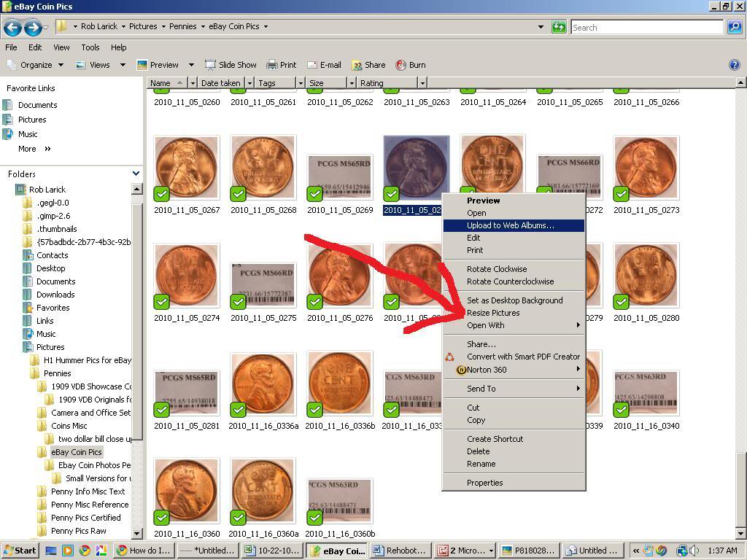Select the Norton 360 context menu entry
The height and width of the screenshot is (560, 747).
pos(514,370)
